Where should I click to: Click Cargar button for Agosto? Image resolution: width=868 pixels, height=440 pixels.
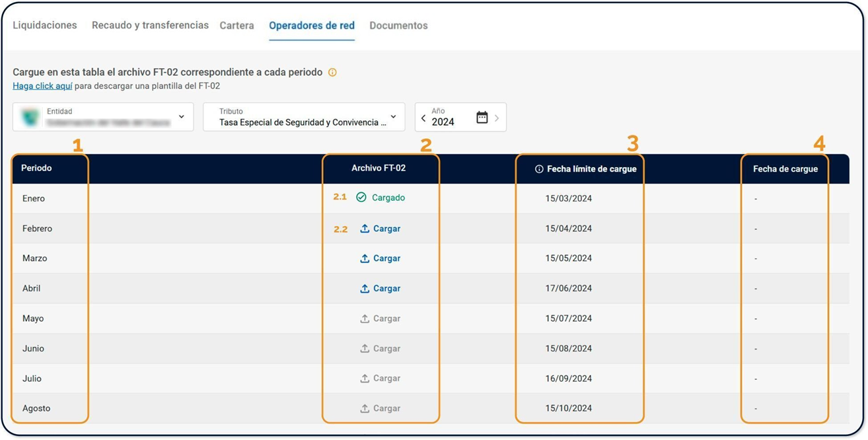tap(380, 408)
